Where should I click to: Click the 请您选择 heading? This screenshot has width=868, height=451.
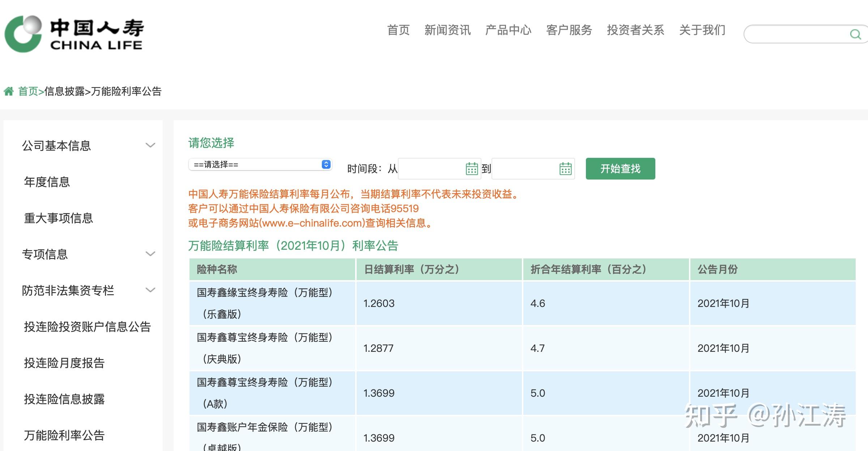point(211,143)
